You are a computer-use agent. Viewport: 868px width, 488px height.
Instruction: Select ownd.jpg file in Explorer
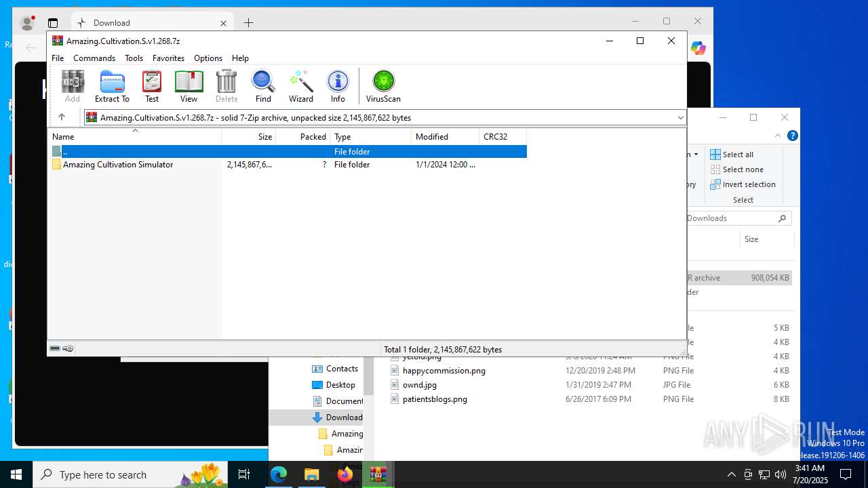[420, 385]
